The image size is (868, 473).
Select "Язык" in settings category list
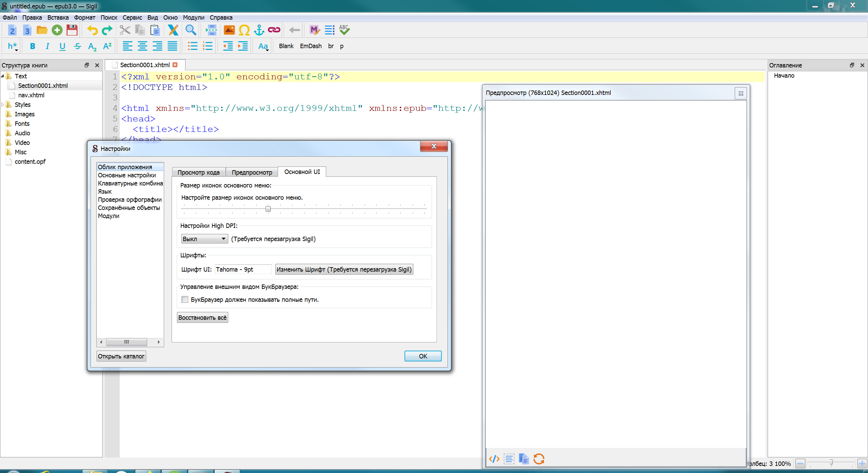point(105,192)
